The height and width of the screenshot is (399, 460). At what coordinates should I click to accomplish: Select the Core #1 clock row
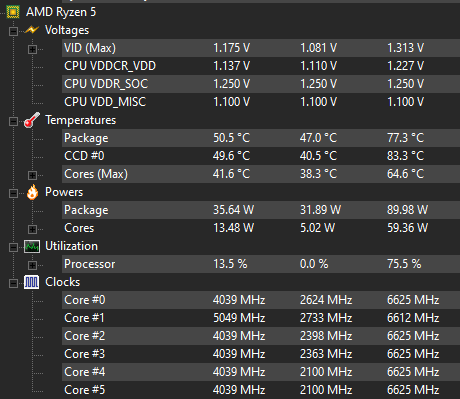pos(261,318)
